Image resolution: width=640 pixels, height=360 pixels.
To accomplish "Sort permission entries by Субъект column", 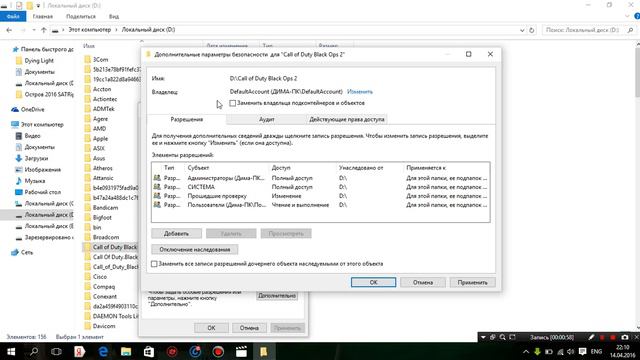I will (x=198, y=168).
